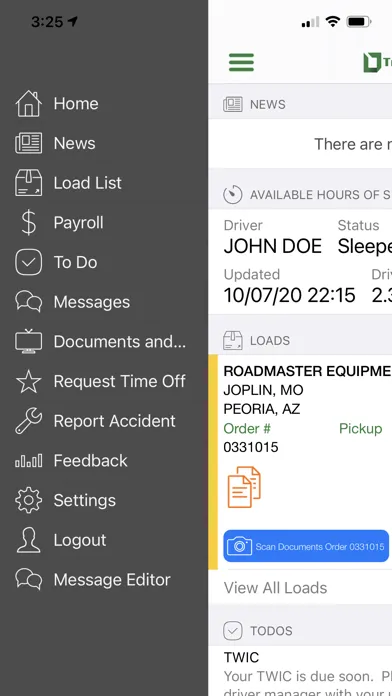Tap the Request Time Off star icon
392x696 pixels.
pos(28,381)
